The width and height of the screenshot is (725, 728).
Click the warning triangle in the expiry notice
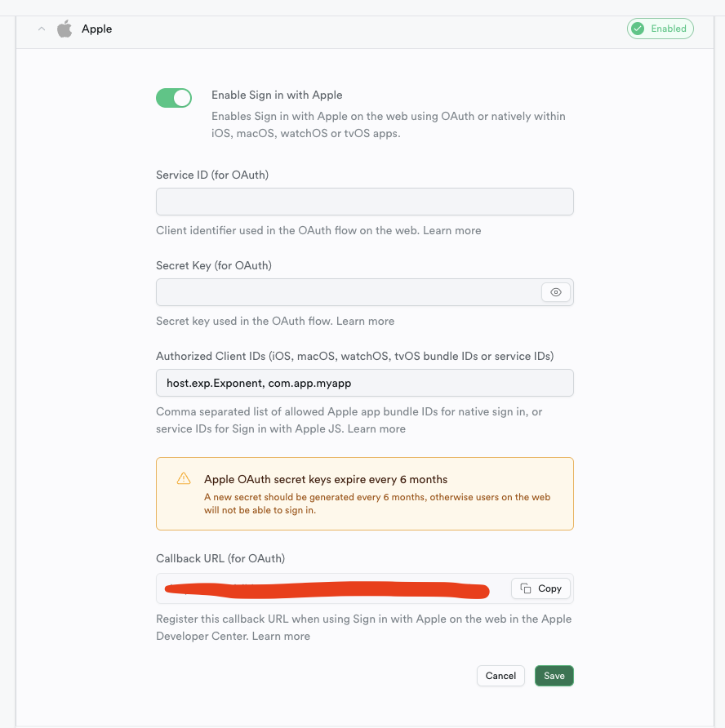(x=184, y=479)
